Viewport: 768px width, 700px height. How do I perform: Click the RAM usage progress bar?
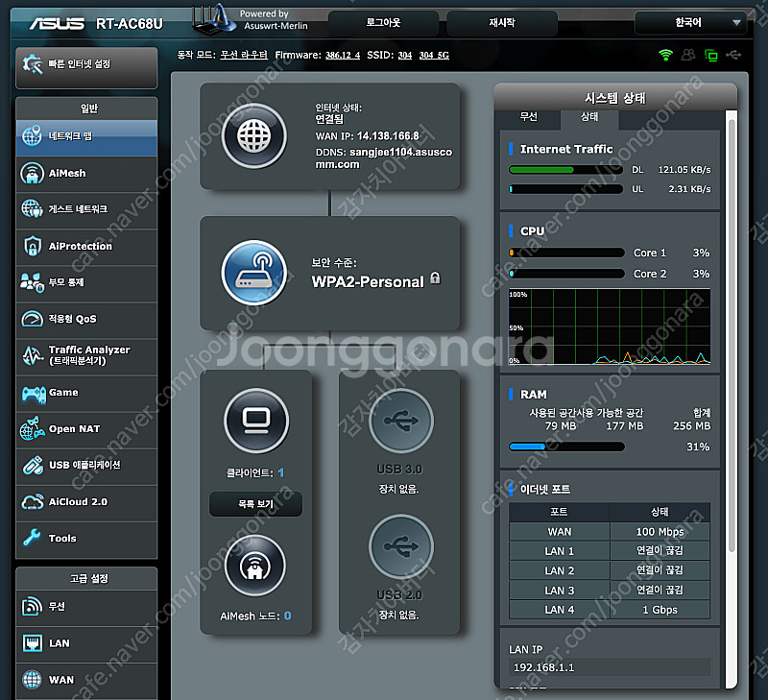pyautogui.click(x=566, y=447)
